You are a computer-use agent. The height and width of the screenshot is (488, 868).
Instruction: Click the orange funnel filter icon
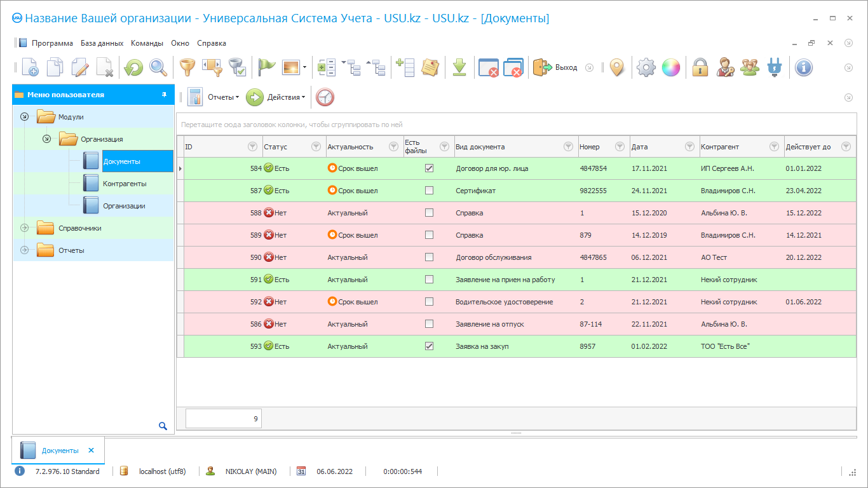(187, 67)
